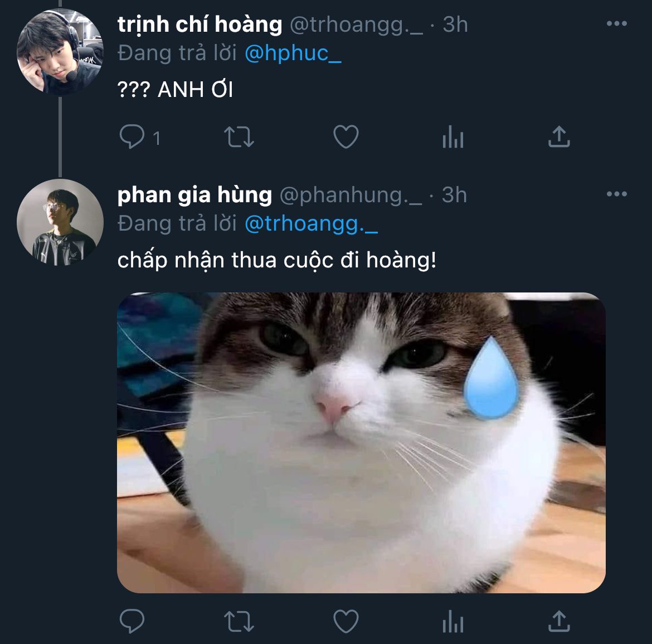The width and height of the screenshot is (652, 644).
Task: Open the tweet text "chấp nhận thua cuộc đi hoàng!"
Action: coord(277,260)
